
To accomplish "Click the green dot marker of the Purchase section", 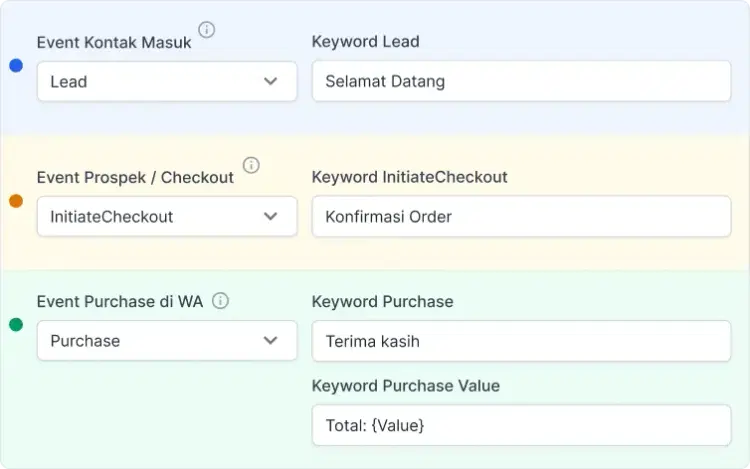I will click(x=16, y=325).
